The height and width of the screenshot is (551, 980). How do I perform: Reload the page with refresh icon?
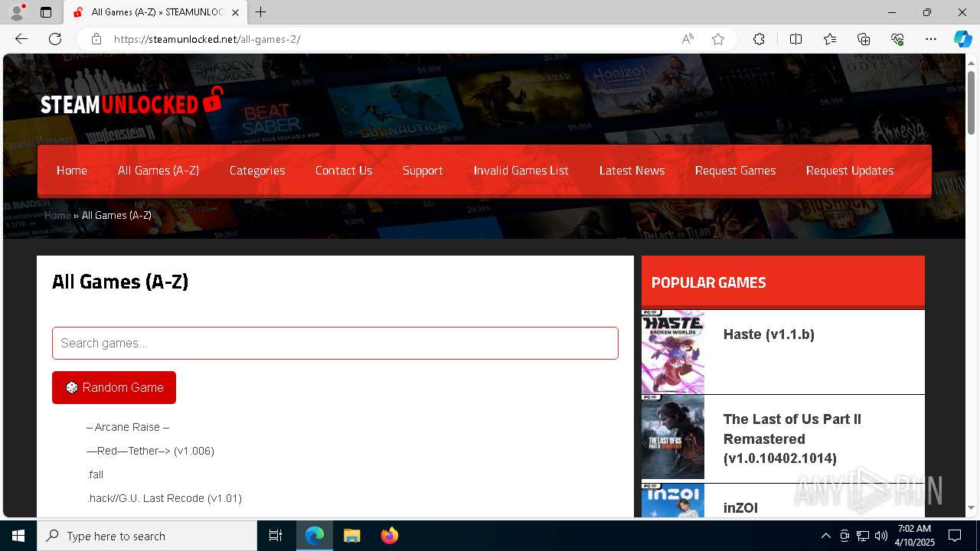coord(55,39)
